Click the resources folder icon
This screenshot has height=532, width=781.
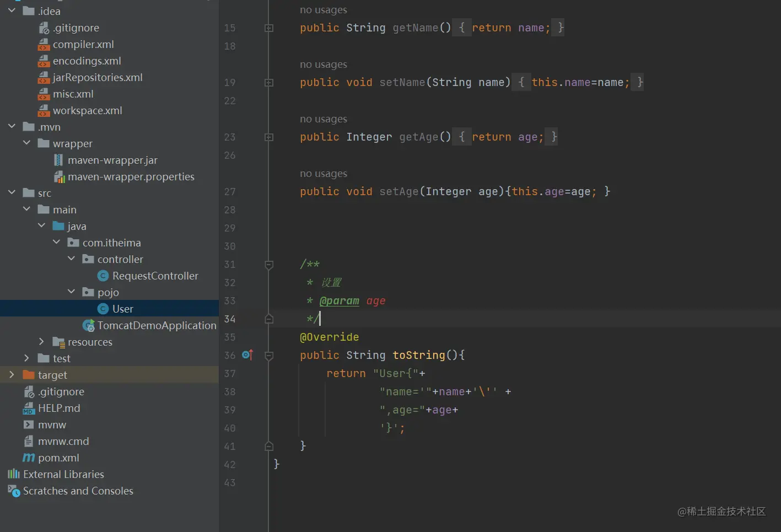click(x=59, y=342)
